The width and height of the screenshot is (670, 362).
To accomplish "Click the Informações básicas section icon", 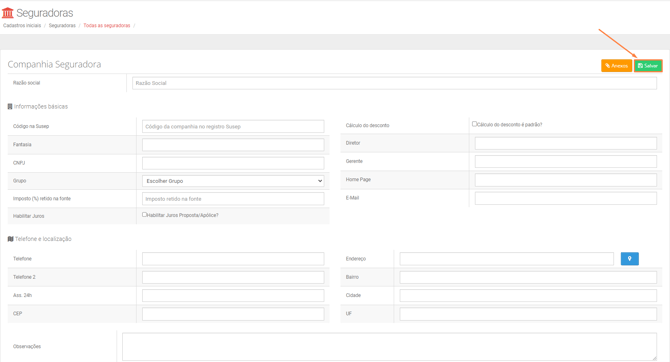I will point(10,106).
